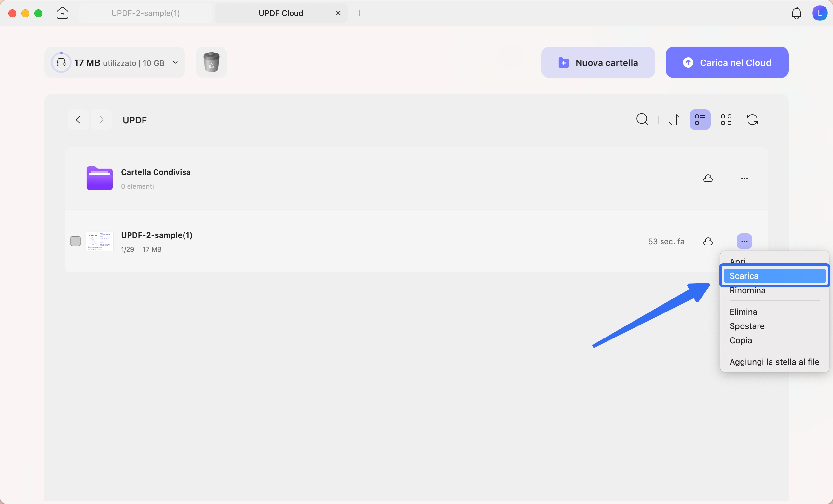This screenshot has height=504, width=833.
Task: Click the 53 sec. fa timestamp
Action: pos(666,242)
